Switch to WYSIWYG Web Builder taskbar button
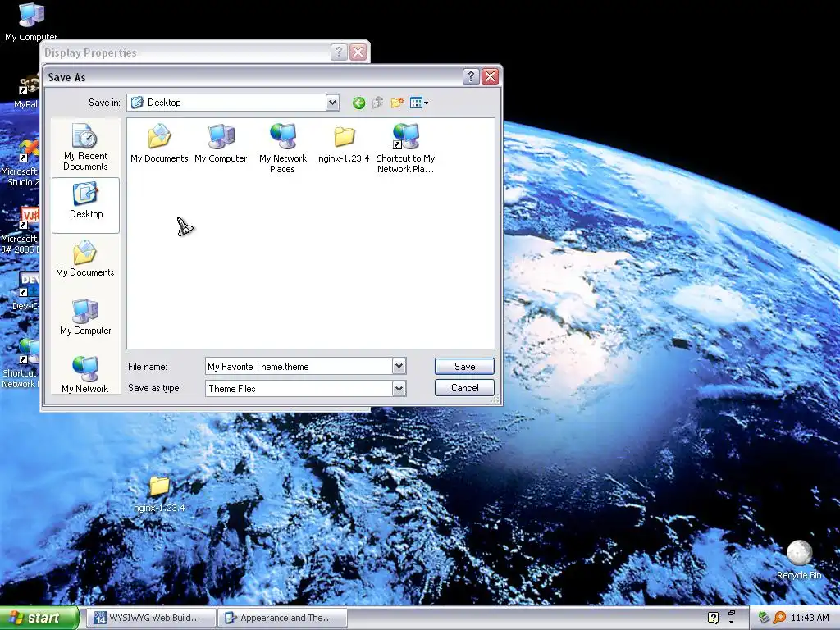The image size is (840, 630). (x=151, y=618)
